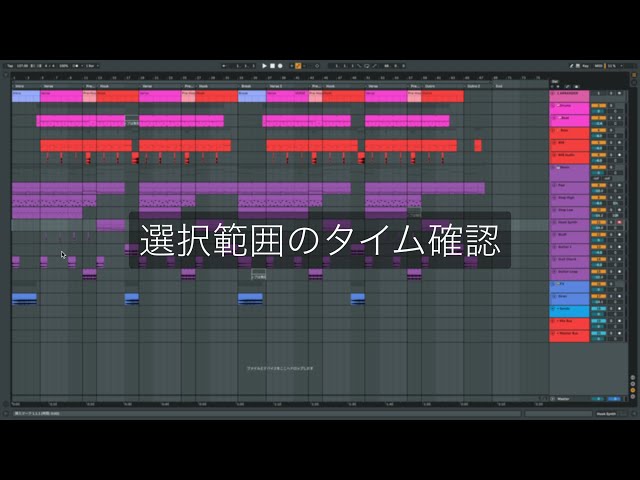Click the tempo field 107.00
This screenshot has width=640, height=480.
[x=22, y=66]
